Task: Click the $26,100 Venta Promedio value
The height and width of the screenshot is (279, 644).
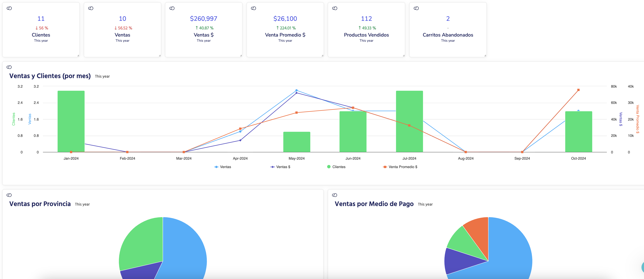Action: point(285,18)
